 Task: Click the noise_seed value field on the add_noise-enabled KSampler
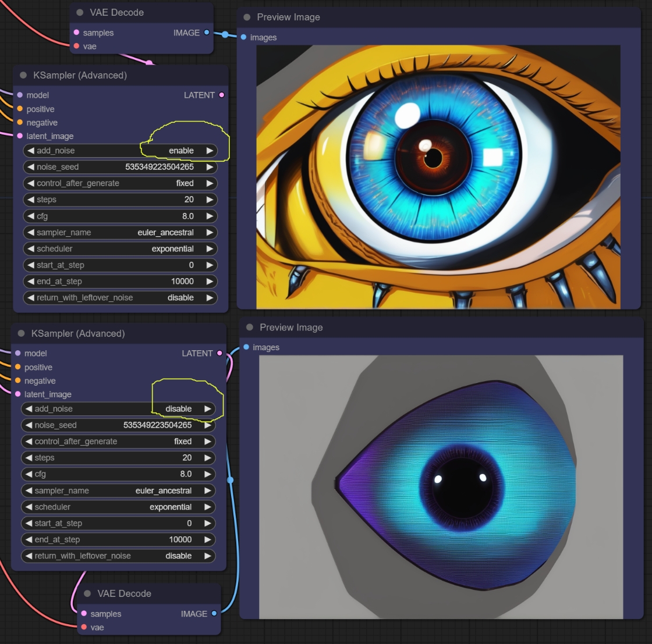coord(159,167)
